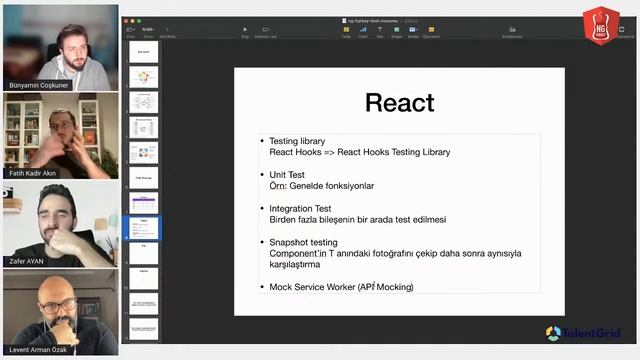Select slide 3 thumbnail in navigator

point(144,102)
